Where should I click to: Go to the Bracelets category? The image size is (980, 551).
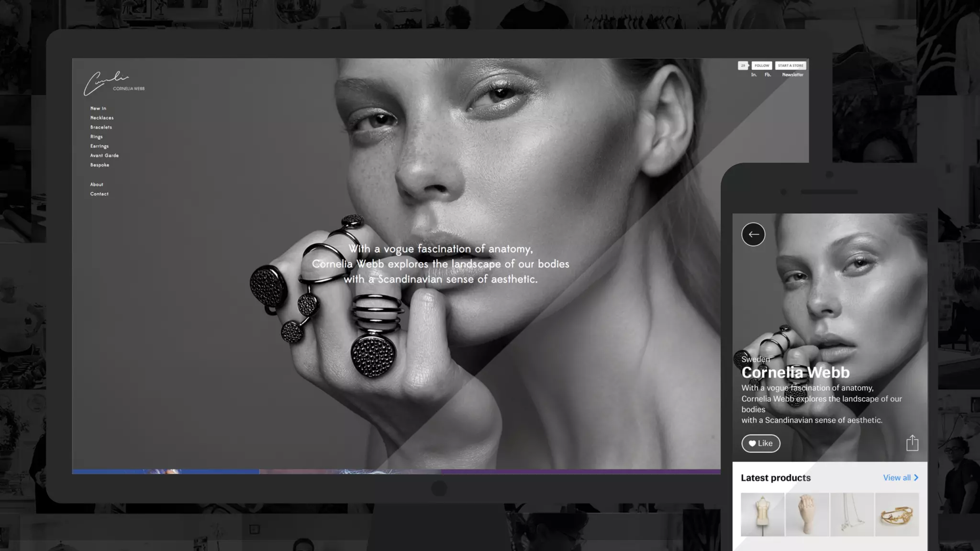pyautogui.click(x=101, y=127)
